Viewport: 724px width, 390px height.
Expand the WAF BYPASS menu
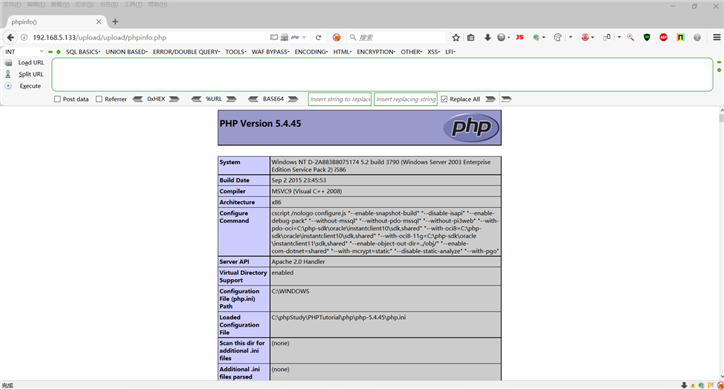click(271, 52)
